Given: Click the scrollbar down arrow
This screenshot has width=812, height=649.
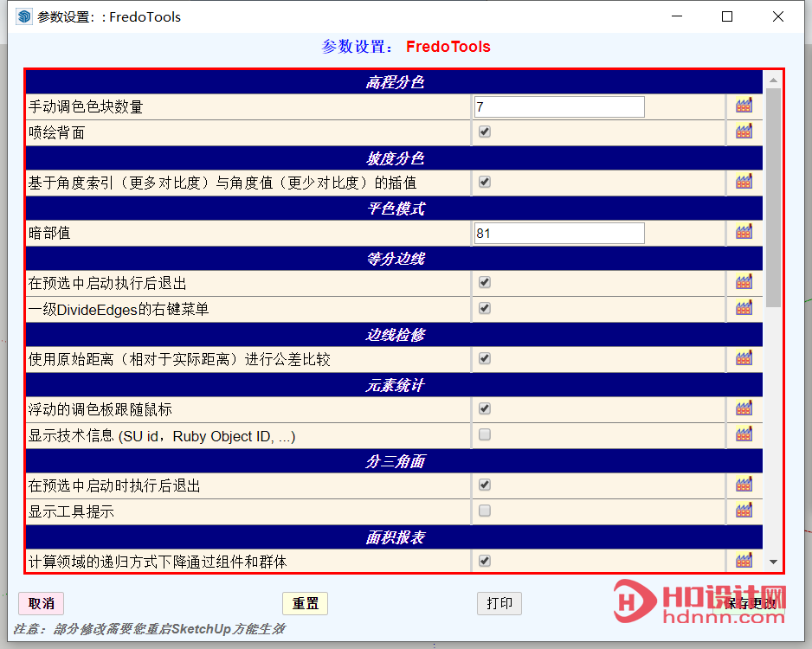Looking at the screenshot, I should [773, 562].
